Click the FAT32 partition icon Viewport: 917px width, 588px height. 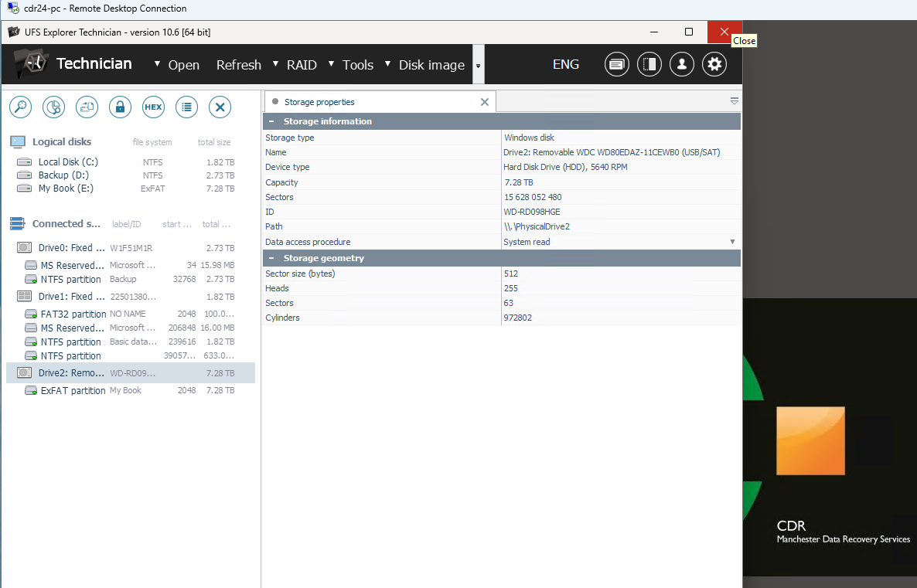tap(31, 314)
